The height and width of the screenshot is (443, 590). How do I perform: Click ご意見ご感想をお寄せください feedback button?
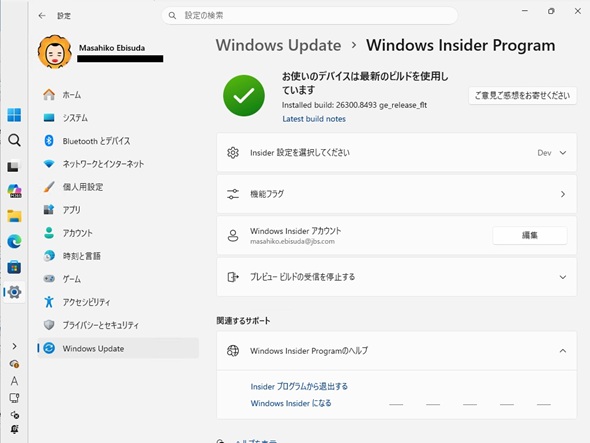click(522, 96)
